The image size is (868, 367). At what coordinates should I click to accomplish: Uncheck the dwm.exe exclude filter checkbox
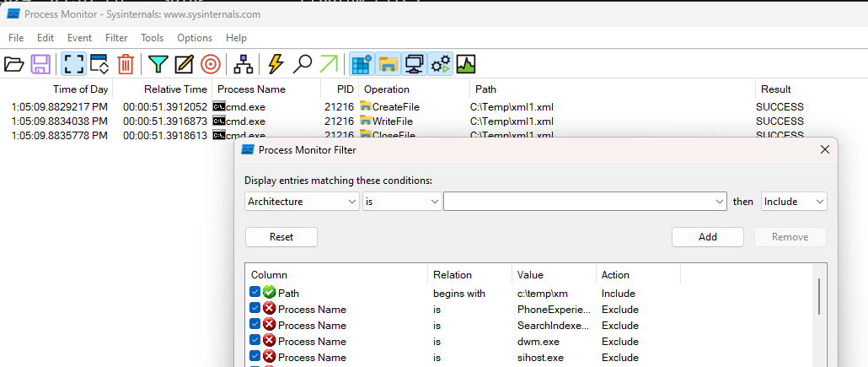255,340
